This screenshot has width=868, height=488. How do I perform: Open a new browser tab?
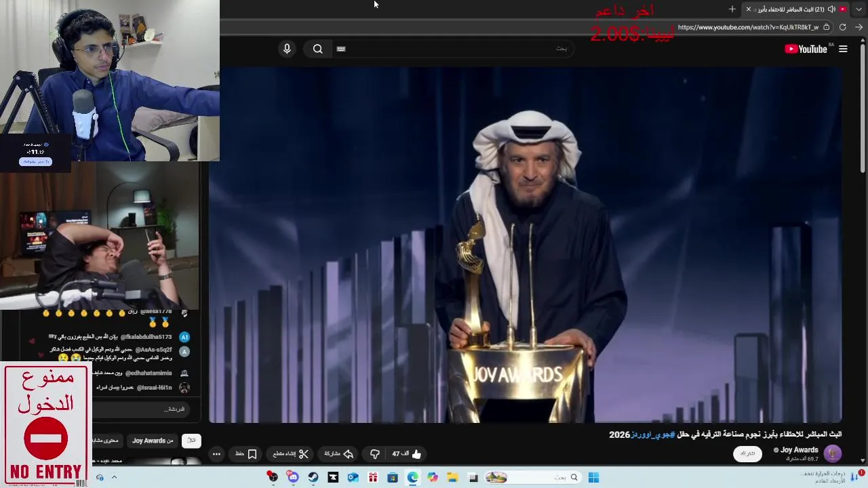(x=732, y=9)
